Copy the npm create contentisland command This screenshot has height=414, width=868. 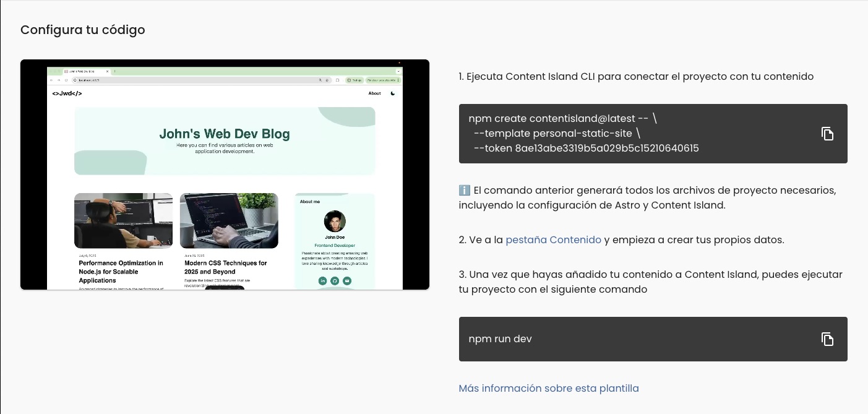(x=827, y=134)
